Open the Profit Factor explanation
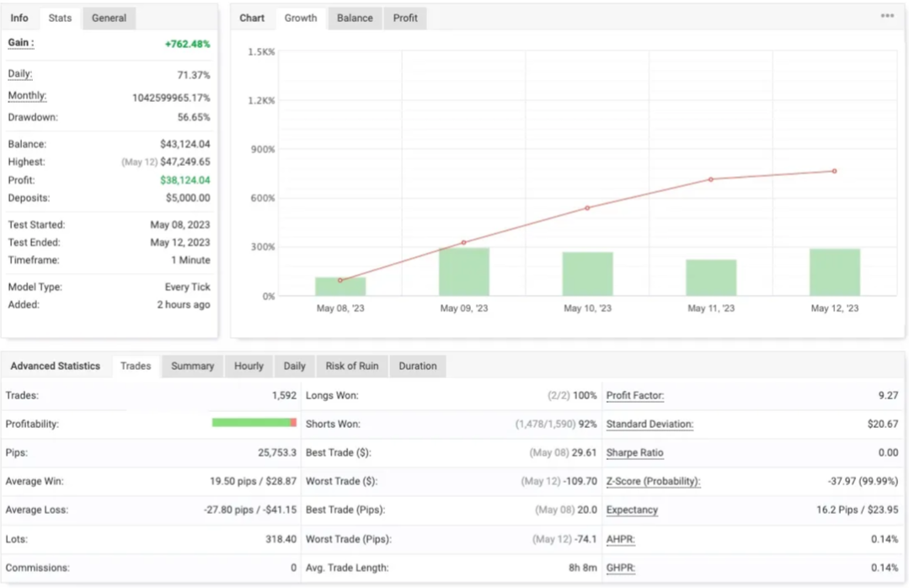This screenshot has height=588, width=909. (x=634, y=395)
